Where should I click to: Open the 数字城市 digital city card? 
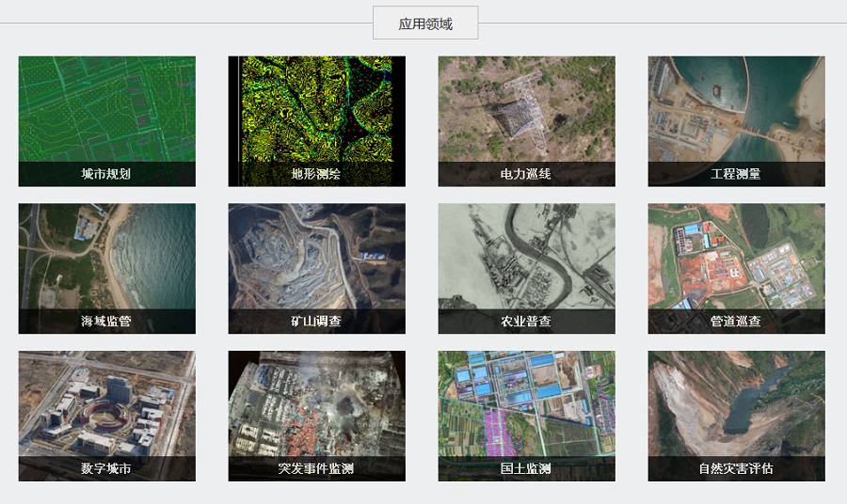[x=107, y=416]
